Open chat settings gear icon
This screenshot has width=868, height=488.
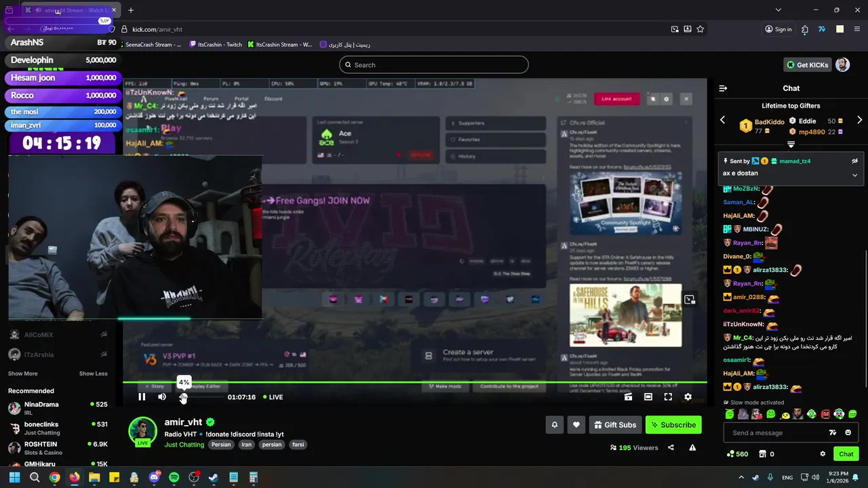pos(823,454)
